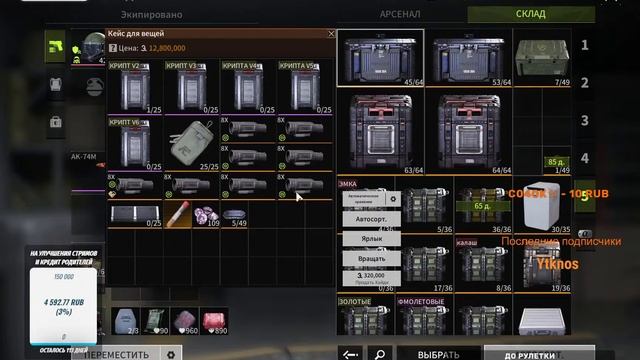Select the КРИПТ V2 case
The image size is (640, 360).
(135, 87)
